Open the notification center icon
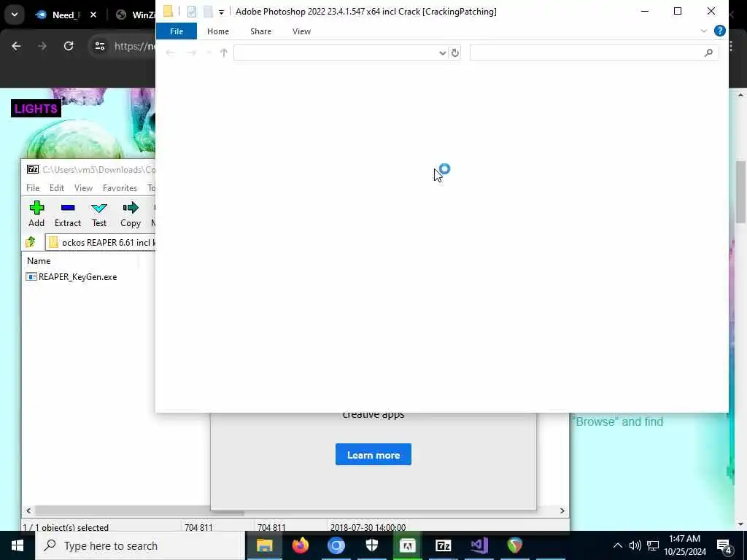Viewport: 747px width, 560px height. (724, 546)
